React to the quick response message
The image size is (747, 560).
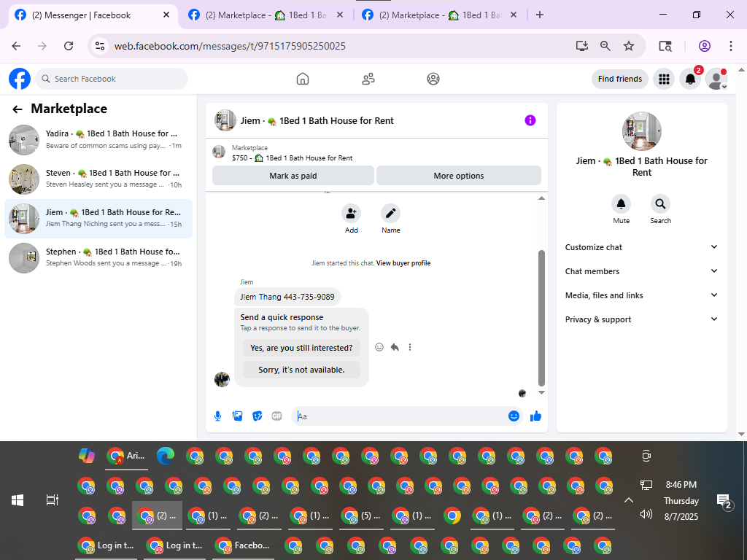(379, 347)
